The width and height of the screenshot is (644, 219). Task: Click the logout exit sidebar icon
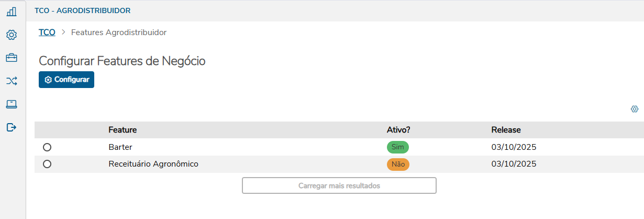pyautogui.click(x=12, y=127)
